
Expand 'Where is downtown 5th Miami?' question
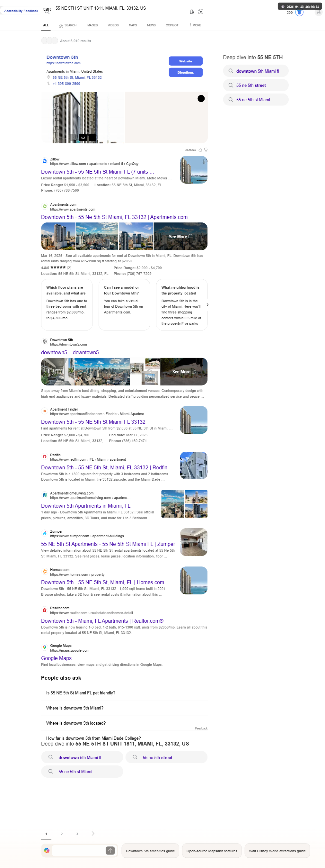point(124,708)
